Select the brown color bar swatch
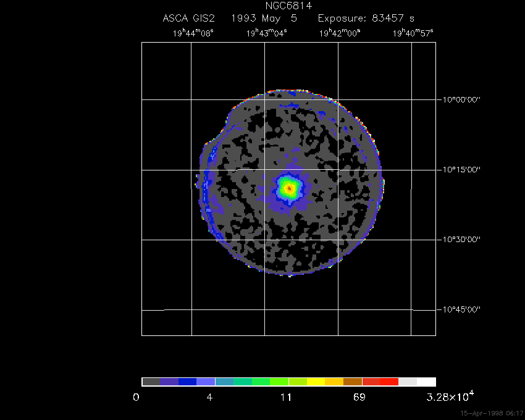The image size is (525, 420). [353, 382]
